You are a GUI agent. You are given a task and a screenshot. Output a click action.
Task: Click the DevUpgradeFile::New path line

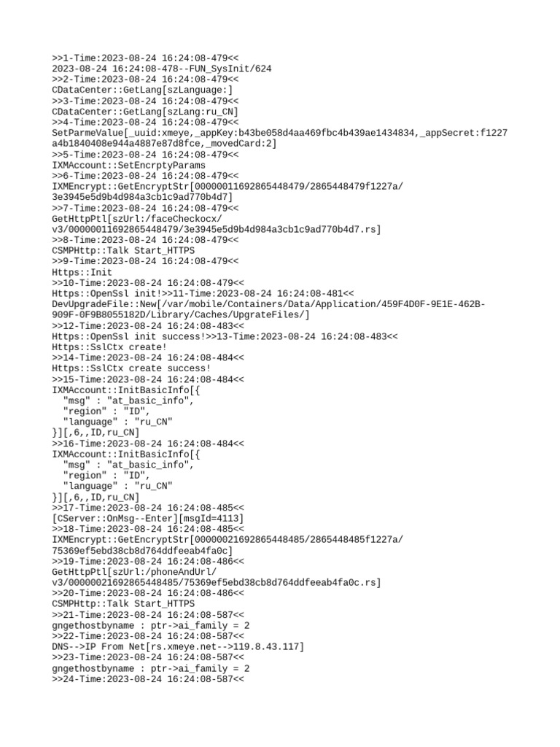tap(268, 309)
